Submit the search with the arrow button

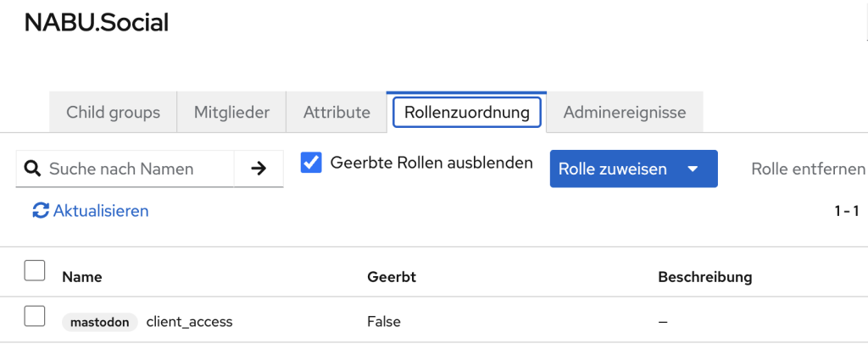click(x=259, y=169)
